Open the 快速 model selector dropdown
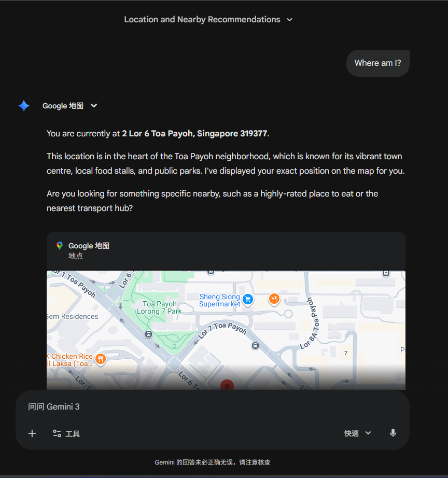 coord(357,433)
